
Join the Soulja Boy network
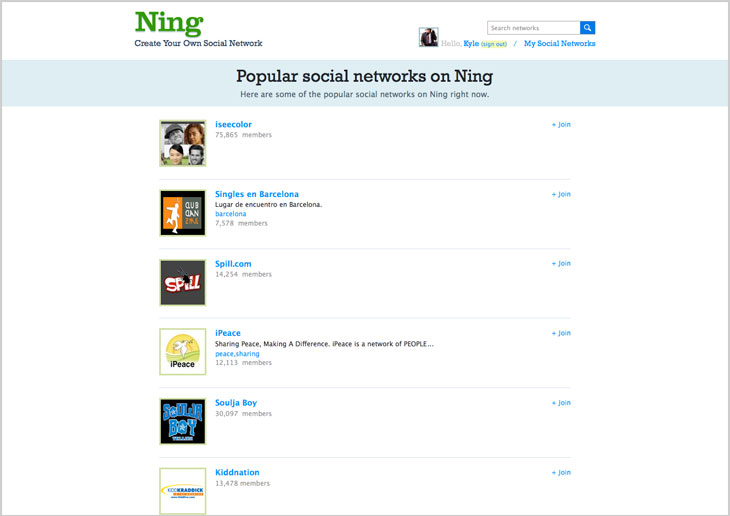pyautogui.click(x=561, y=403)
